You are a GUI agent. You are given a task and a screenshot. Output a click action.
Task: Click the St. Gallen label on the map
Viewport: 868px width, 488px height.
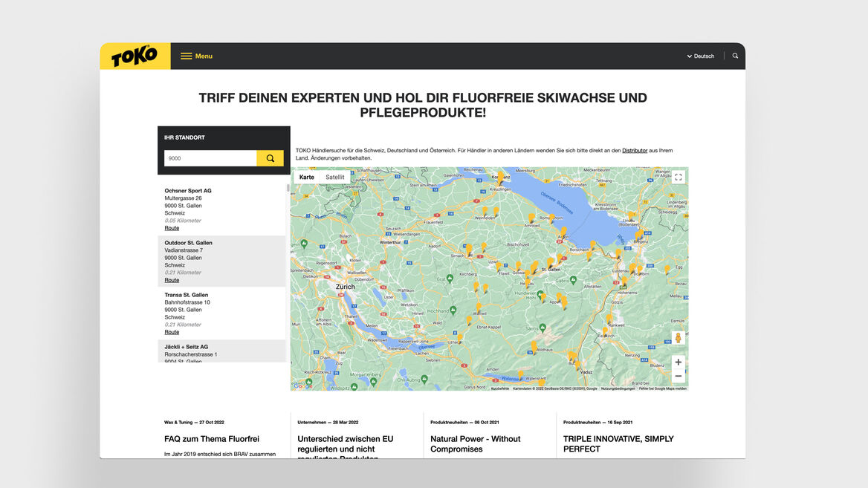(551, 270)
